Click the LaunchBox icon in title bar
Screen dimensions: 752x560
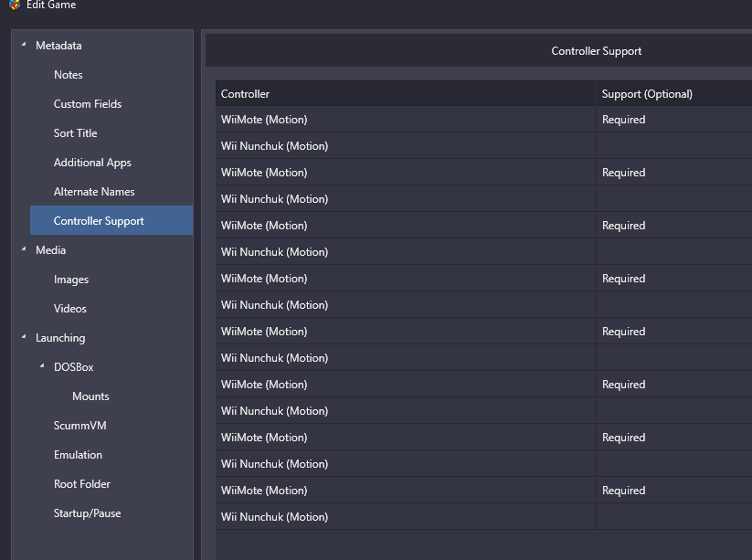(x=15, y=5)
